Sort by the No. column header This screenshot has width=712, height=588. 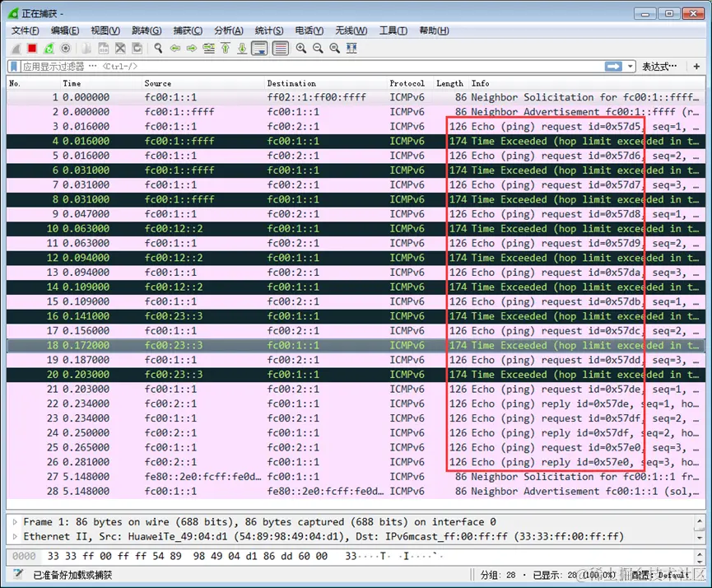(34, 83)
